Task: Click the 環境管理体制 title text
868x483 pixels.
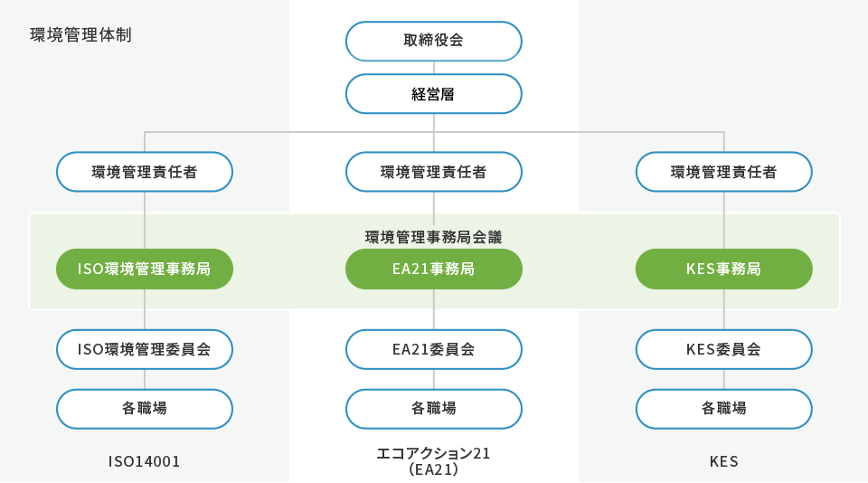Action: click(81, 36)
